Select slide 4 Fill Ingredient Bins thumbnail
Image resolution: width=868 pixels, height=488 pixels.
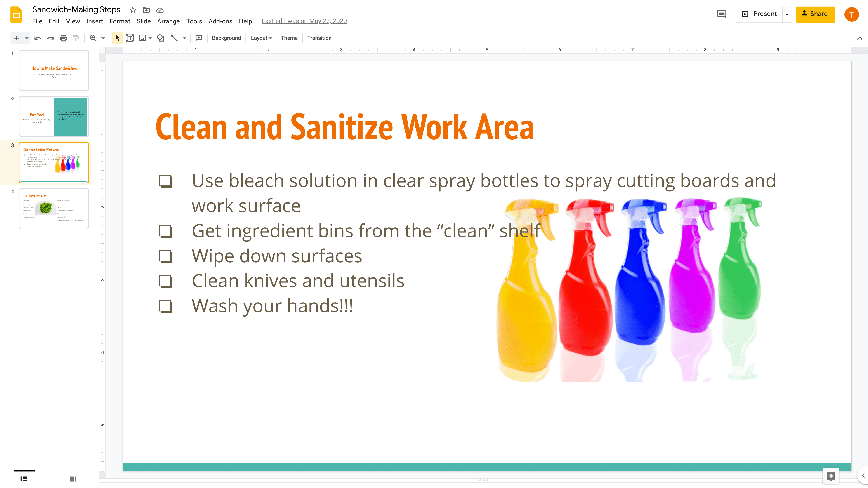coord(54,209)
